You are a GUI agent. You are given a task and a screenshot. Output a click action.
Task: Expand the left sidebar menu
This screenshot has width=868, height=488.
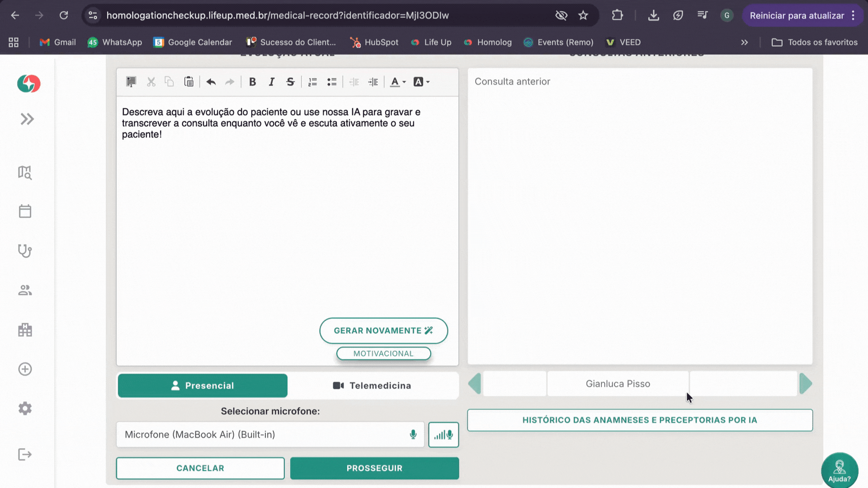coord(27,119)
